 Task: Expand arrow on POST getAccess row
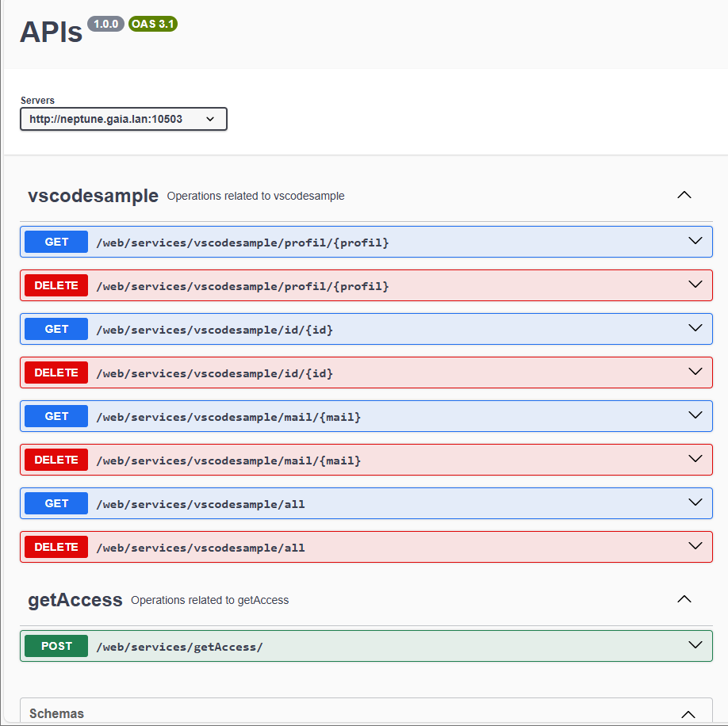tap(695, 645)
